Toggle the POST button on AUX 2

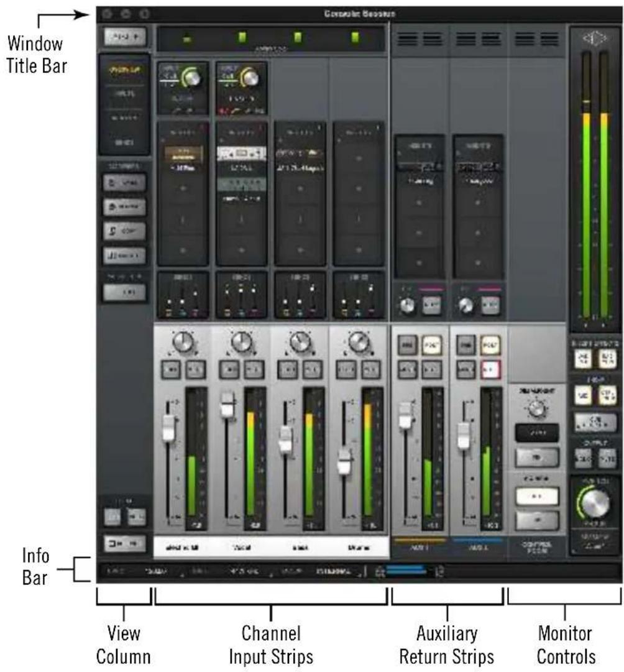(x=490, y=345)
